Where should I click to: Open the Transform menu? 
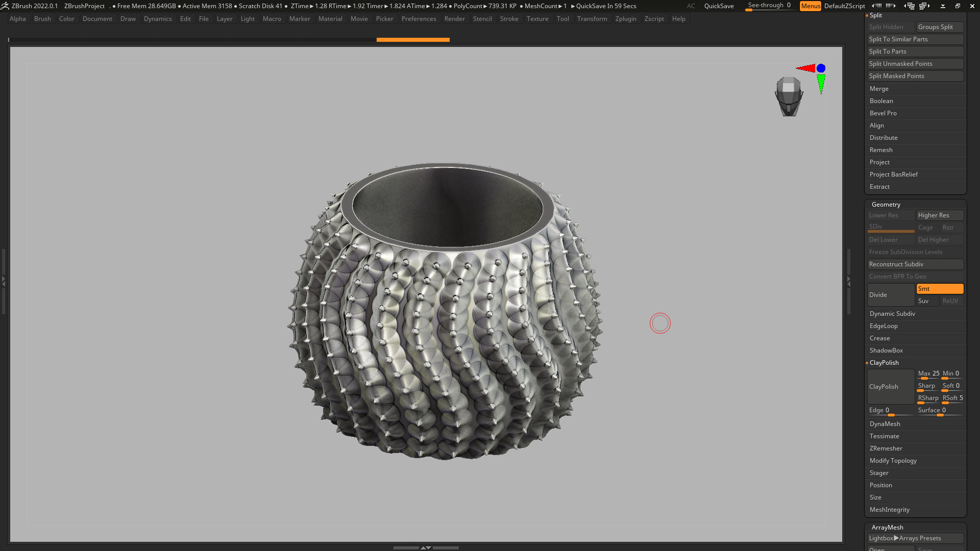pos(592,19)
